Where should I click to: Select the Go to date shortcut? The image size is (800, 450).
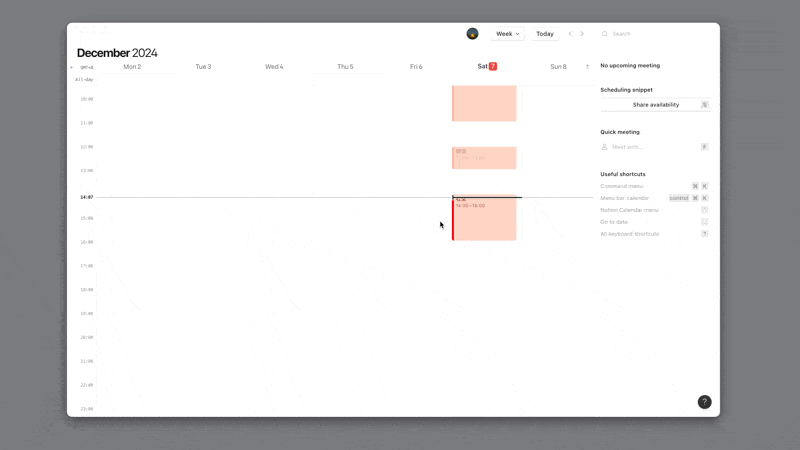pos(655,222)
